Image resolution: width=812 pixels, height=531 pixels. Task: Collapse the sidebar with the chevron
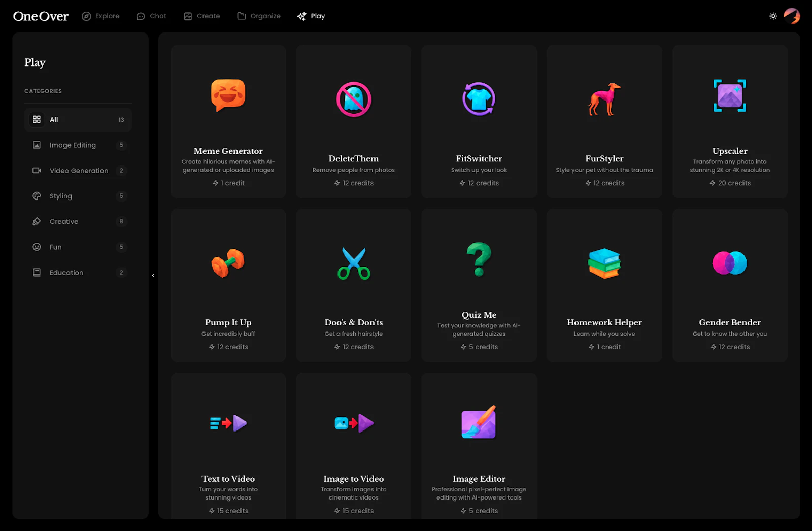coord(153,276)
